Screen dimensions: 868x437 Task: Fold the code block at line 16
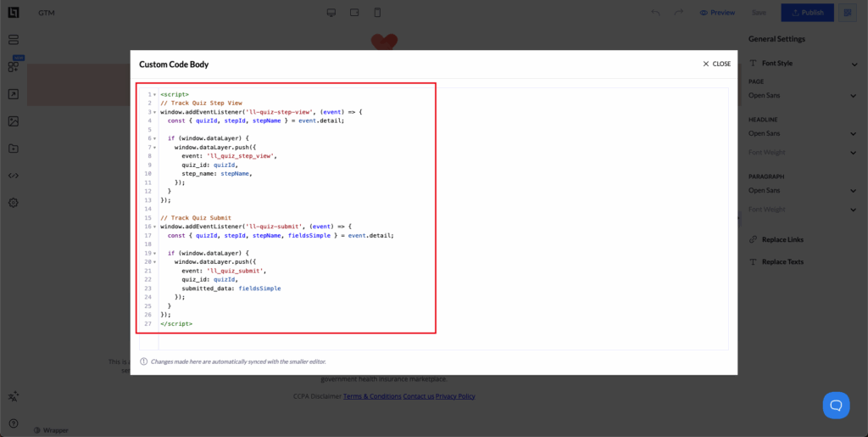pyautogui.click(x=154, y=227)
